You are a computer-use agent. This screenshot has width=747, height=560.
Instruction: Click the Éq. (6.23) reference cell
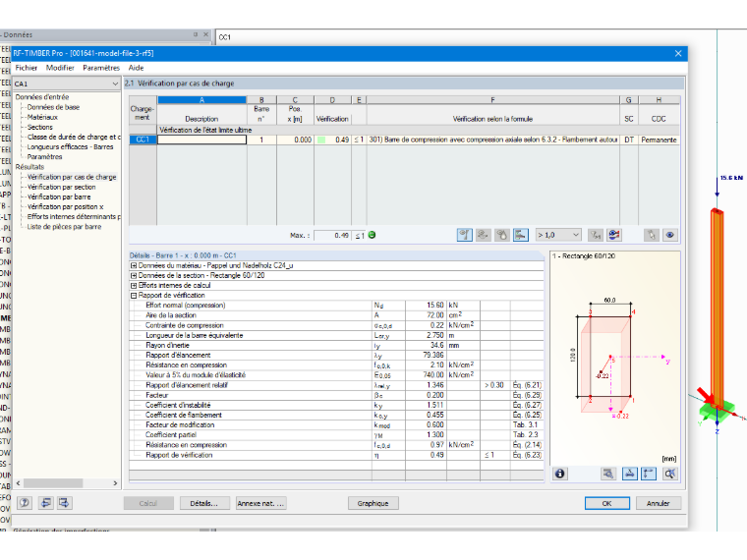tap(527, 455)
